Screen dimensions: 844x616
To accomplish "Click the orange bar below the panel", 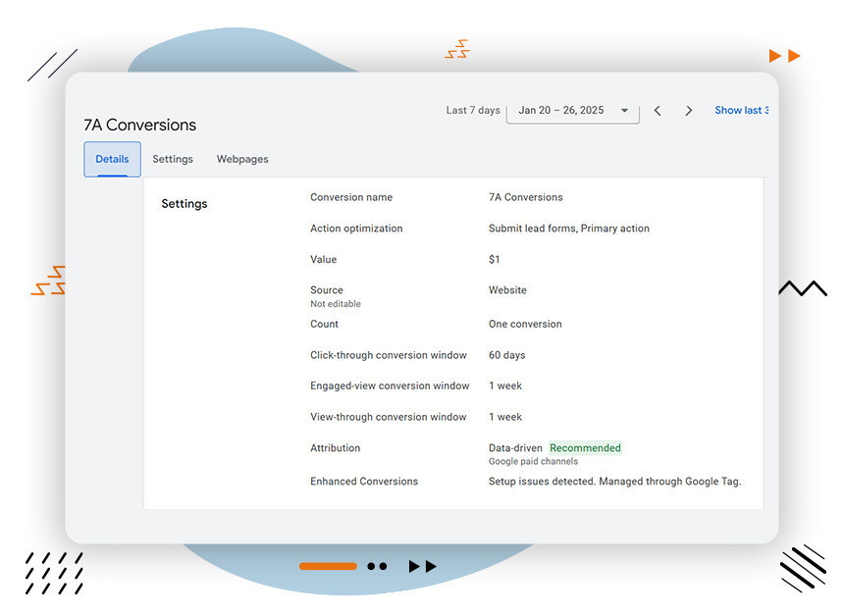I will pos(328,566).
